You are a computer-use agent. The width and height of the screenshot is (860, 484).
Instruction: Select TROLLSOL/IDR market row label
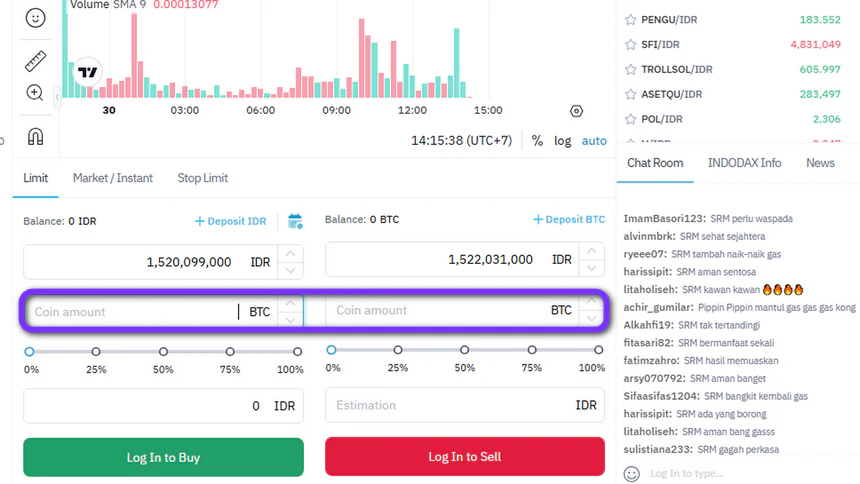click(x=677, y=70)
